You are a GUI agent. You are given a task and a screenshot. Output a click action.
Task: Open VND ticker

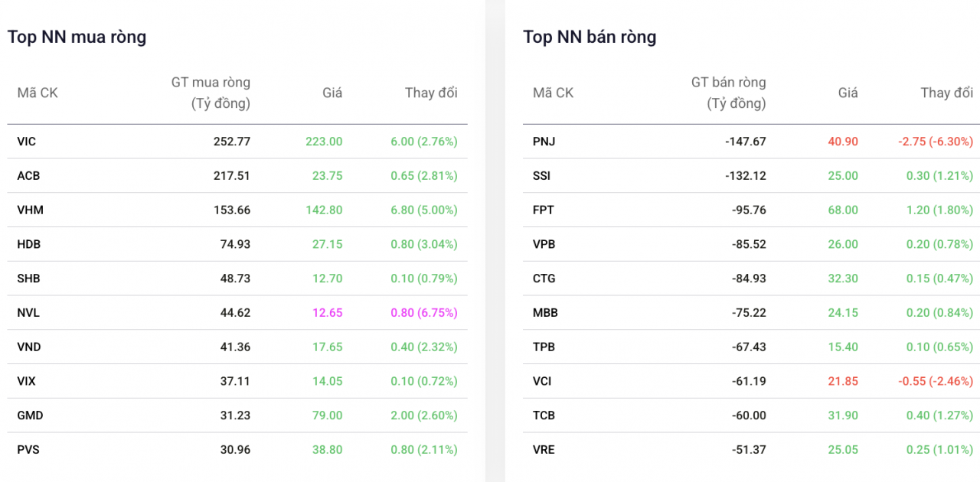pyautogui.click(x=29, y=347)
